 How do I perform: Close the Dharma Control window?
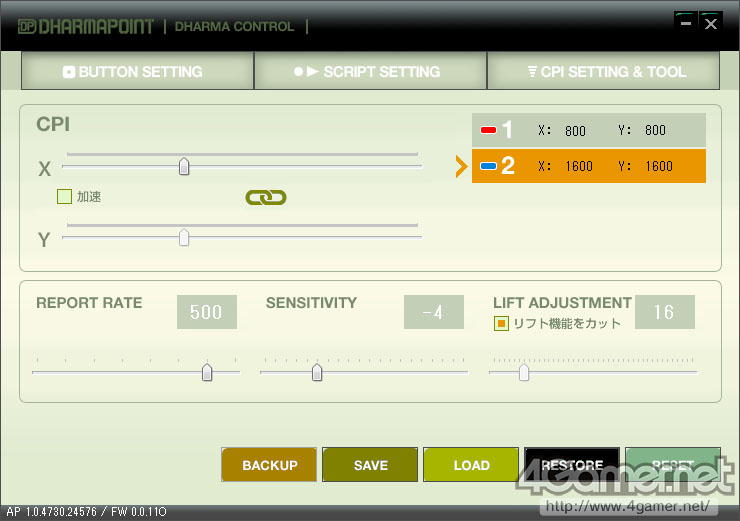711,23
